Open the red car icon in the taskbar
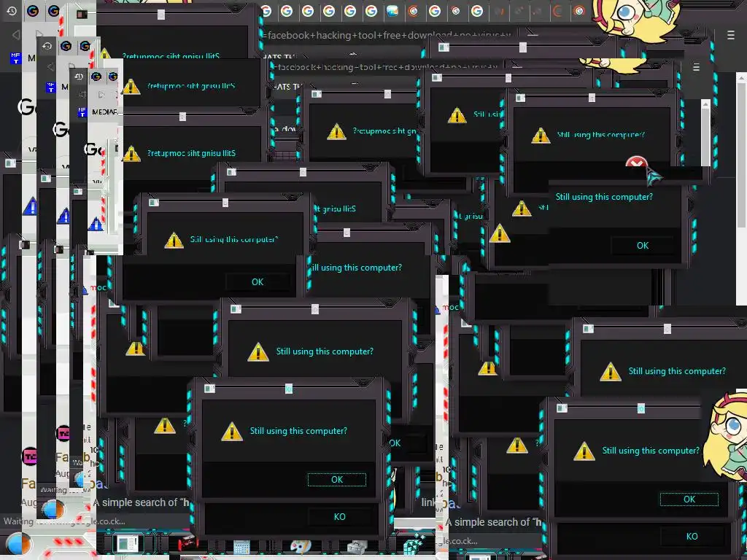The height and width of the screenshot is (560, 747). point(187,542)
